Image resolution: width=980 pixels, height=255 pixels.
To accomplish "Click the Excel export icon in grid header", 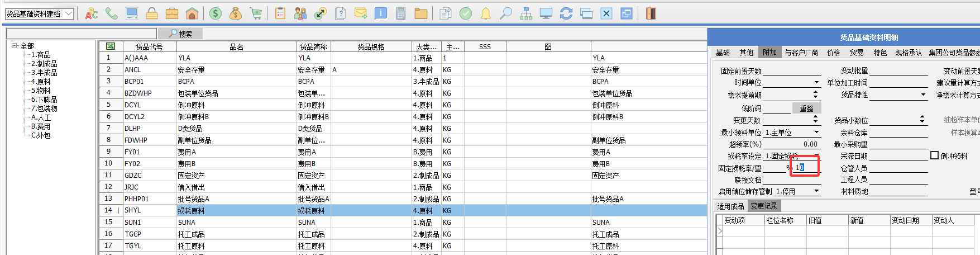I will (111, 46).
